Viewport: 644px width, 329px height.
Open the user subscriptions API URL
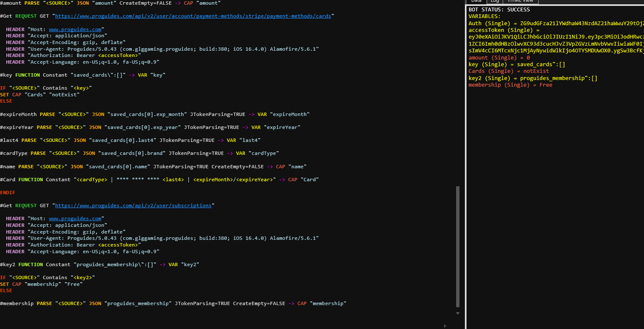point(133,206)
